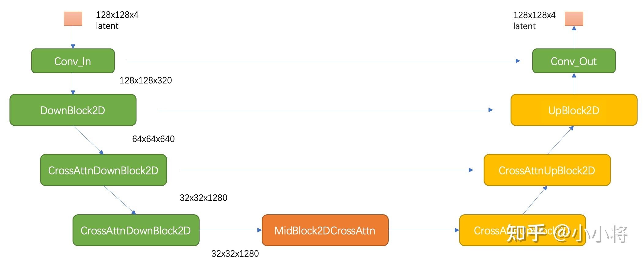Click the 32x32x1280 label at the bottom
The image size is (644, 260).
click(x=235, y=254)
